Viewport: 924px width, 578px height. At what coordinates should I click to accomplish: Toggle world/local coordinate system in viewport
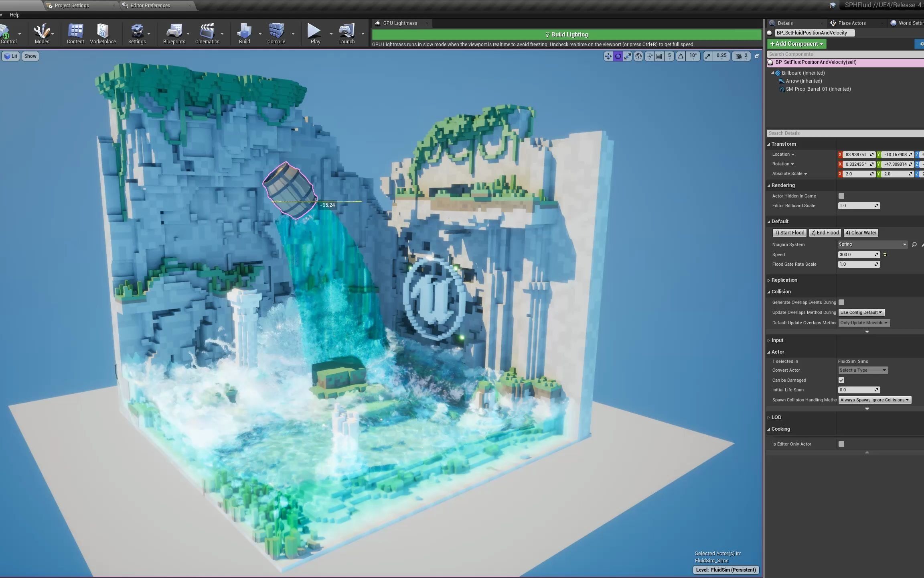(638, 56)
